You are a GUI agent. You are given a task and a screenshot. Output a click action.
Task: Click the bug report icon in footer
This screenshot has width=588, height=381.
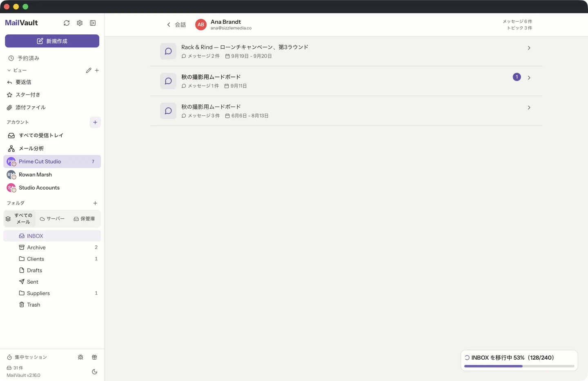point(80,357)
